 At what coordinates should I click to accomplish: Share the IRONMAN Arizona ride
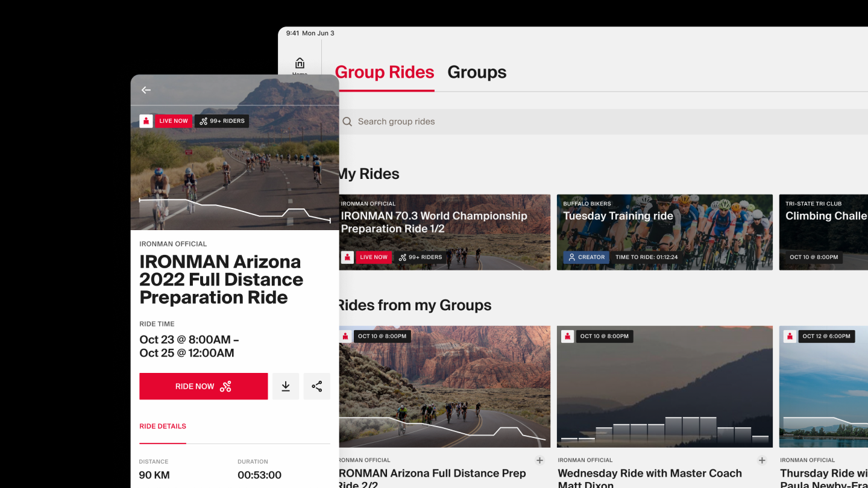317,386
